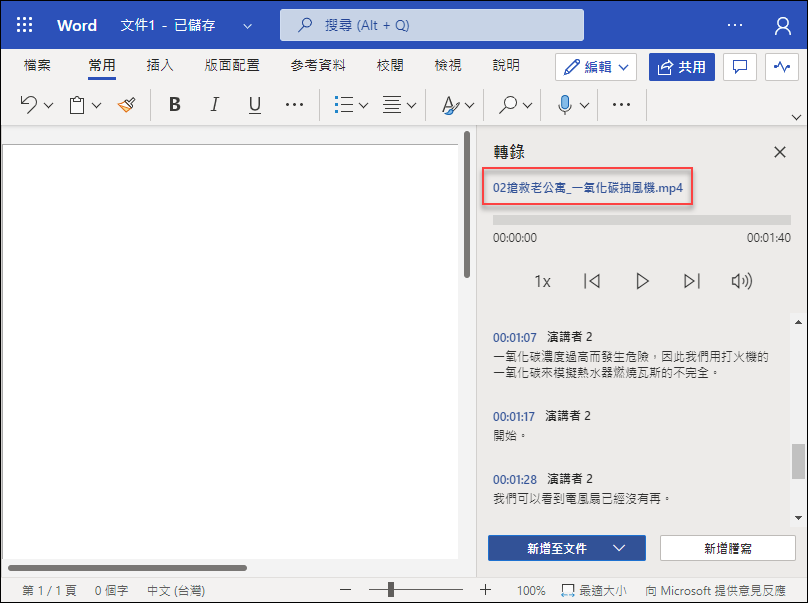Activate the Format Painter tool
This screenshot has width=808, height=603.
(127, 104)
